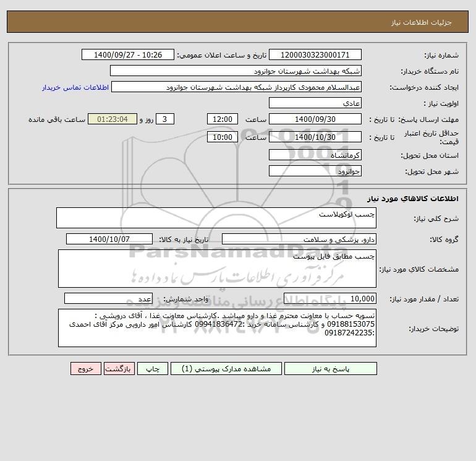
Task: Click the label مشخصات کالای مورد نیاز
Action: click(419, 269)
